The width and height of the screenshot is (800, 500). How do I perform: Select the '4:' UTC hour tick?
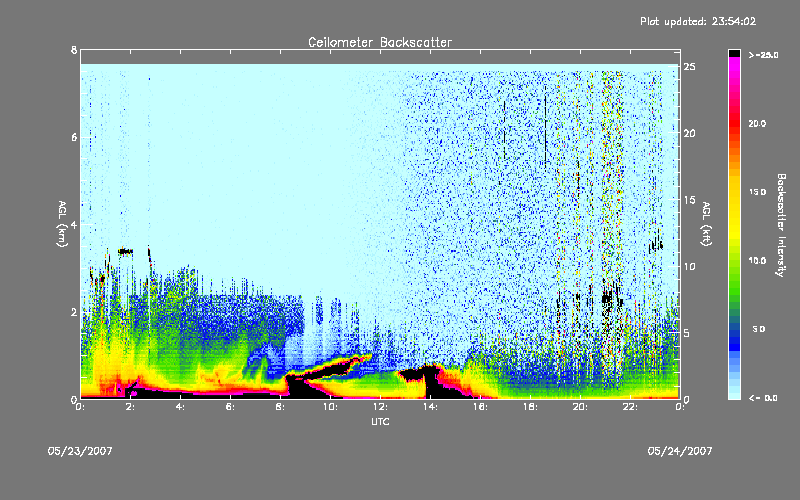point(181,407)
